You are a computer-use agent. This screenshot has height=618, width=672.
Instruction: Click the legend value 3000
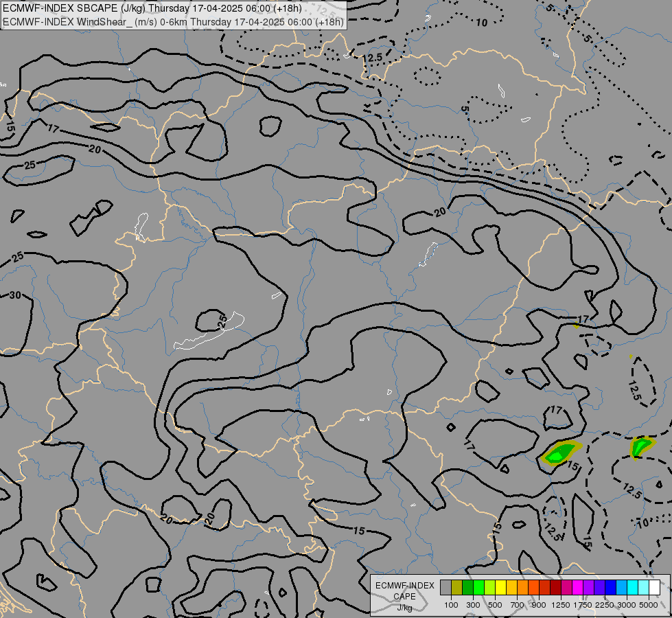click(x=627, y=605)
